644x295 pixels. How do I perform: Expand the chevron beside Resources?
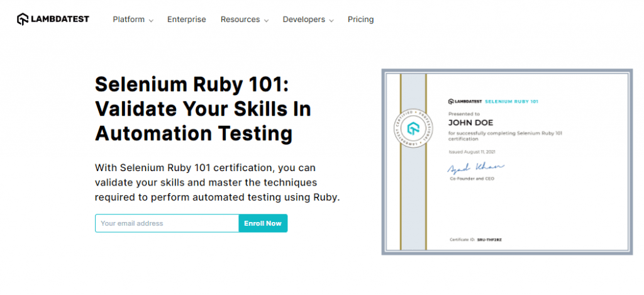[266, 20]
